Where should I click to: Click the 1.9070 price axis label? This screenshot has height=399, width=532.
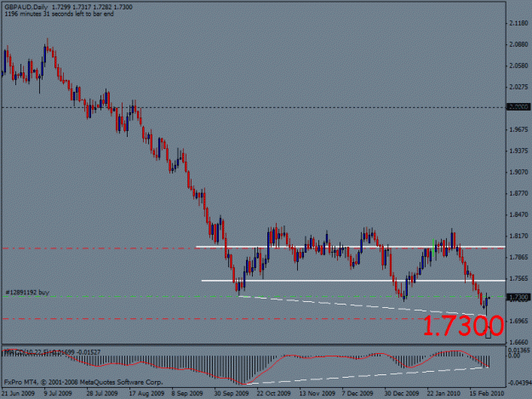click(518, 172)
